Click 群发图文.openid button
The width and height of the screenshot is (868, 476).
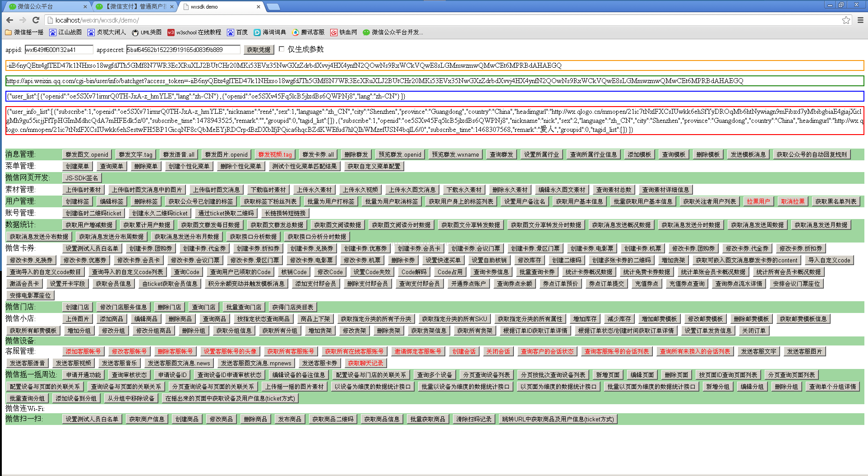click(x=87, y=154)
